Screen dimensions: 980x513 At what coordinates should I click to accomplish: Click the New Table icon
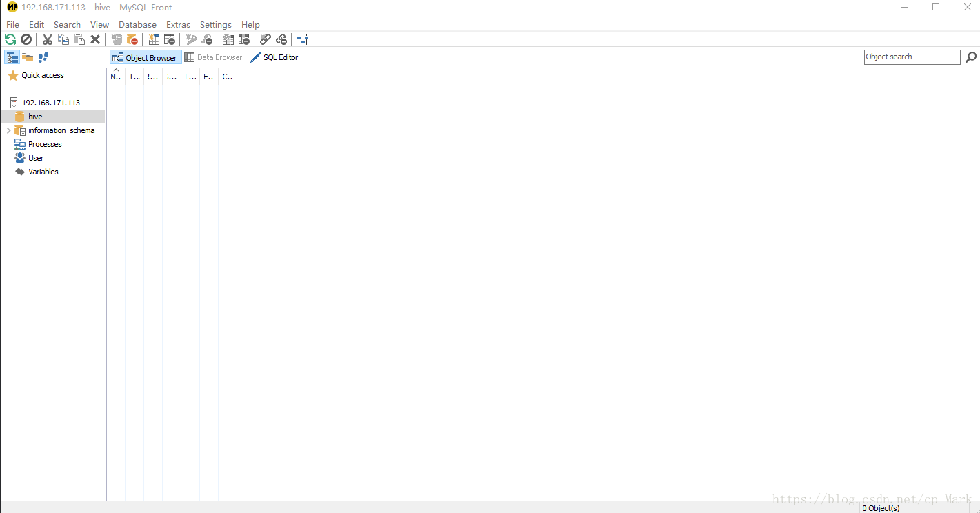(x=154, y=40)
